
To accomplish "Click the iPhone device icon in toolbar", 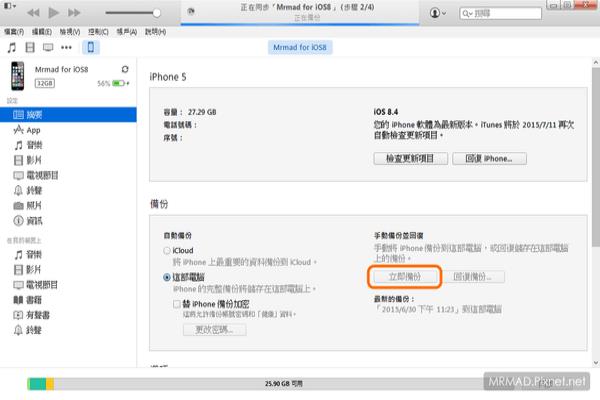I will pos(91,47).
